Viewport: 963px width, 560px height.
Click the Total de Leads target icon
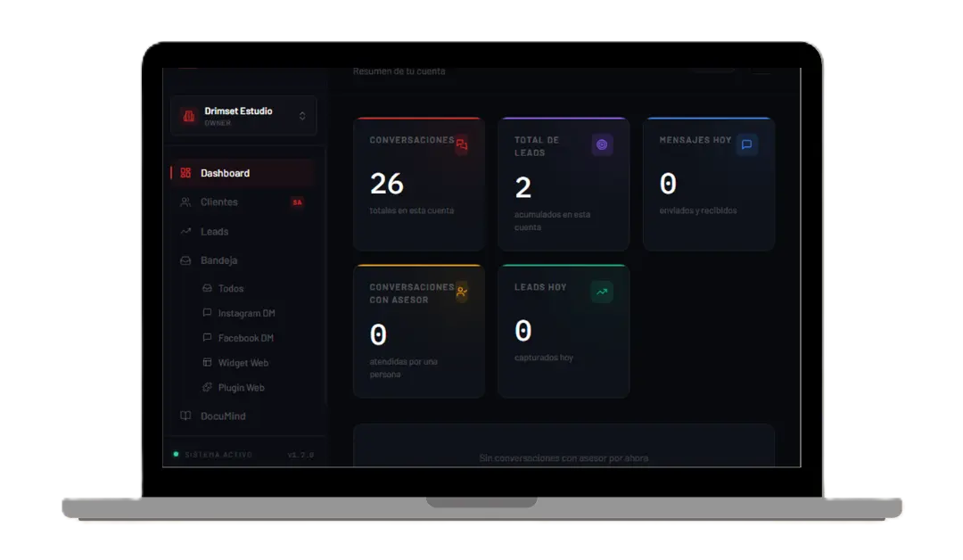pyautogui.click(x=602, y=145)
